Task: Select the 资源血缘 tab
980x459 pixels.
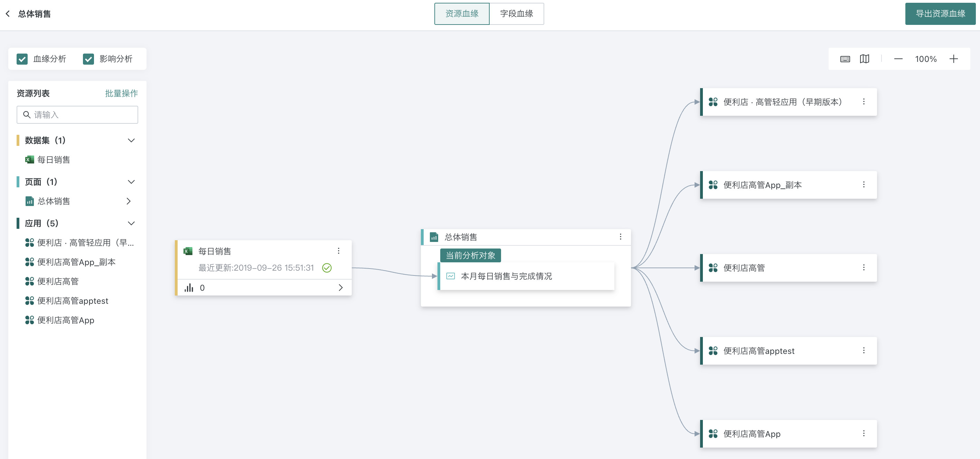Action: 461,14
